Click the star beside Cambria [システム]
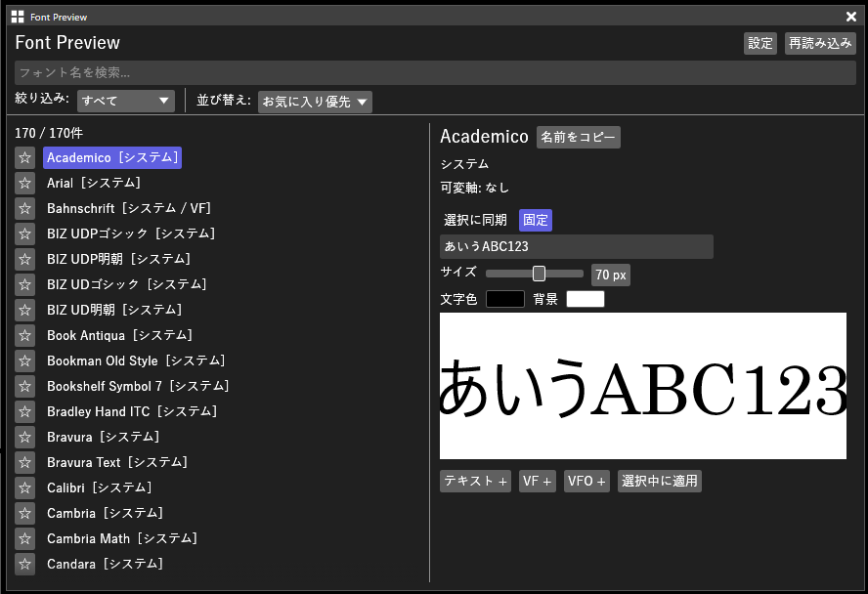The height and width of the screenshot is (594, 868). pyautogui.click(x=24, y=514)
